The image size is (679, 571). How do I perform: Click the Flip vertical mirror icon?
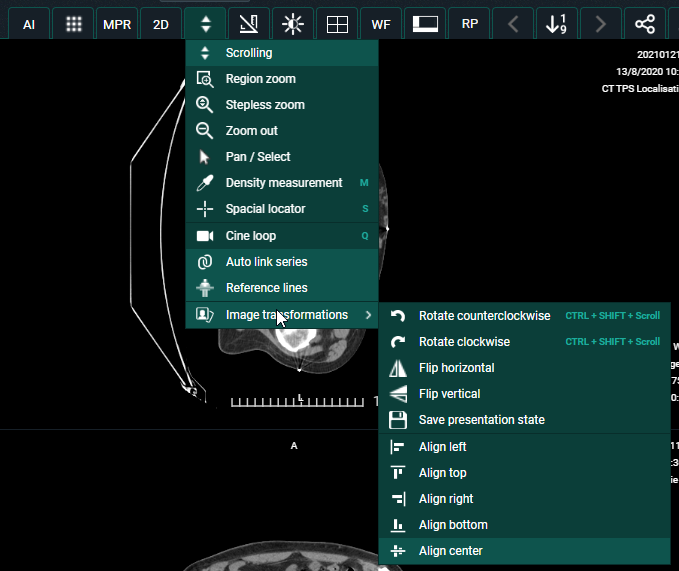coord(398,394)
